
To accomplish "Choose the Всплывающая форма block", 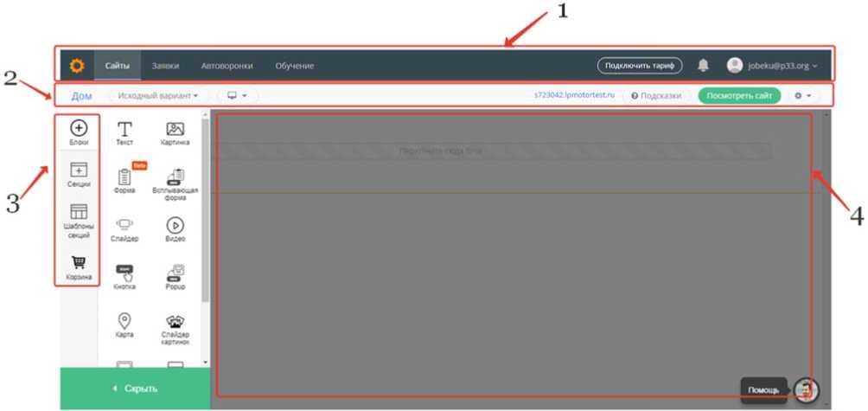I will tap(175, 184).
